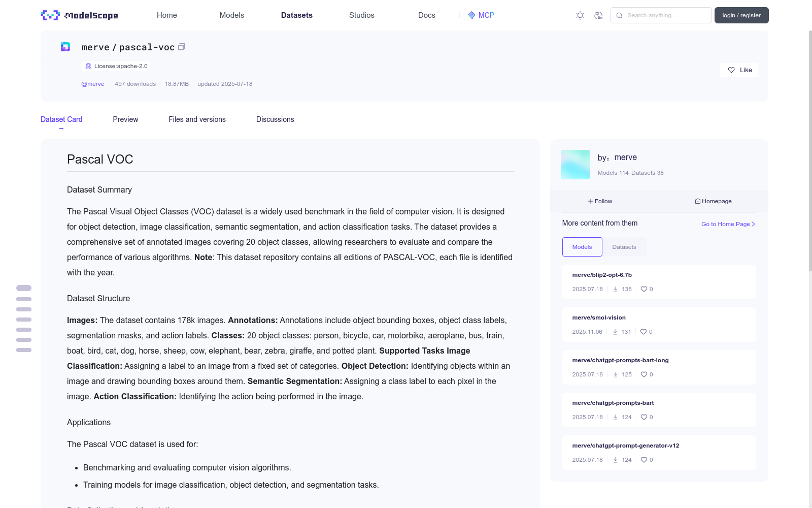Click the Models 114 count
The height and width of the screenshot is (508, 812).
pyautogui.click(x=614, y=173)
